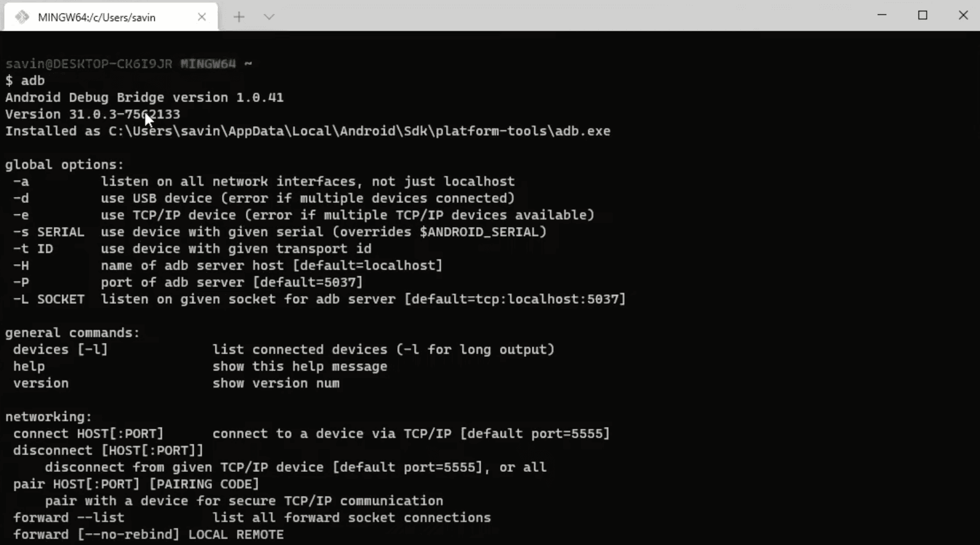Click the "networking:" section heading
This screenshot has width=980, height=545.
pyautogui.click(x=47, y=416)
